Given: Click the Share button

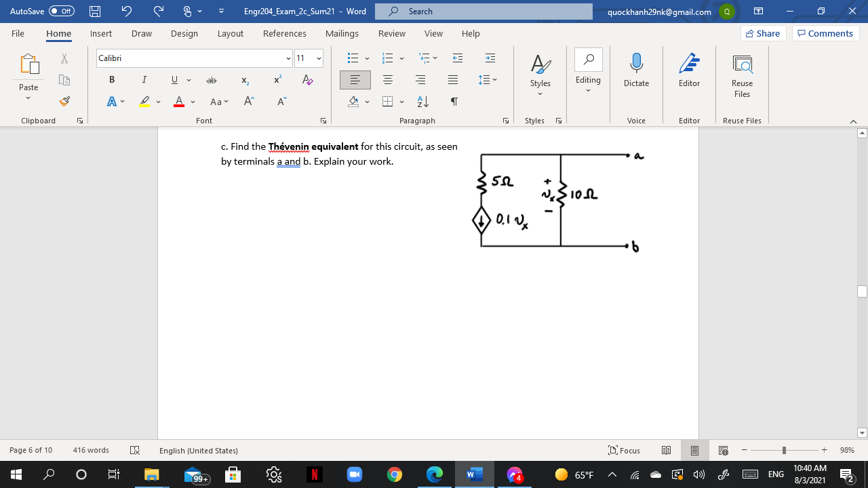Looking at the screenshot, I should coord(762,33).
